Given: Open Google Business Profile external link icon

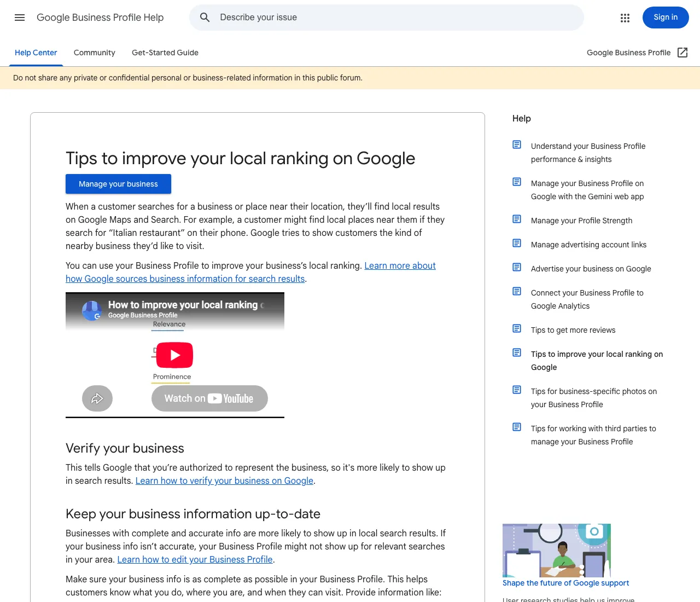Looking at the screenshot, I should (x=682, y=53).
